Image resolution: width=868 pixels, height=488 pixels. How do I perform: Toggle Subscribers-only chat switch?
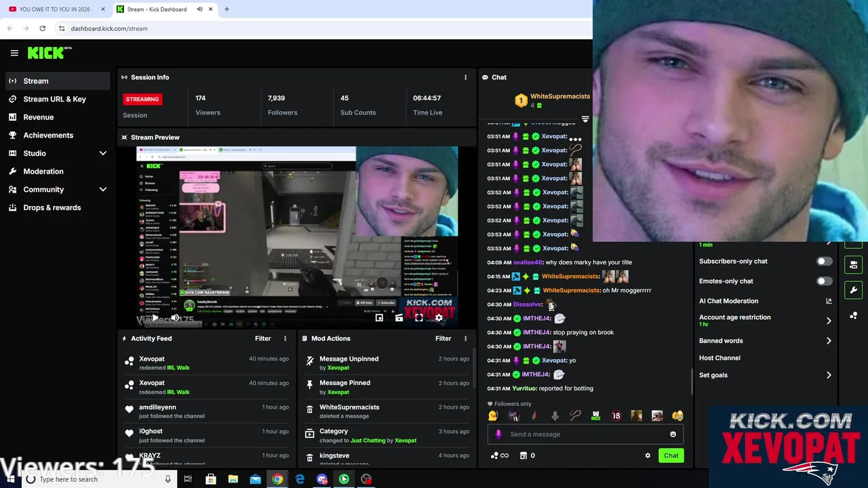coord(824,261)
